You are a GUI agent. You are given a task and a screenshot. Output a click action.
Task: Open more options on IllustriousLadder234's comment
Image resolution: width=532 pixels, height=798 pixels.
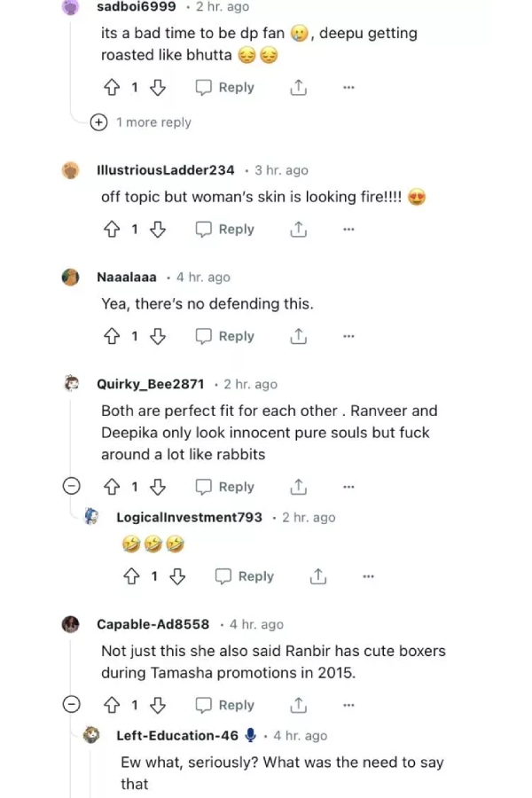348,230
